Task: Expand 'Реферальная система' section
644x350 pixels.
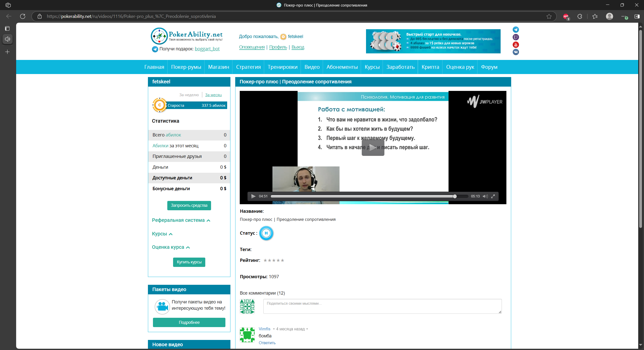Action: coord(181,220)
